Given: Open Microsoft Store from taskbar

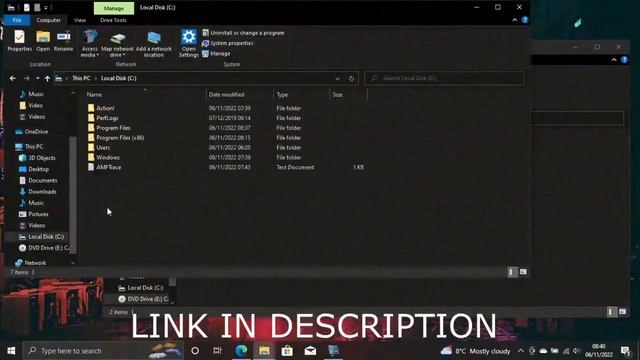Looking at the screenshot, I should [x=287, y=351].
